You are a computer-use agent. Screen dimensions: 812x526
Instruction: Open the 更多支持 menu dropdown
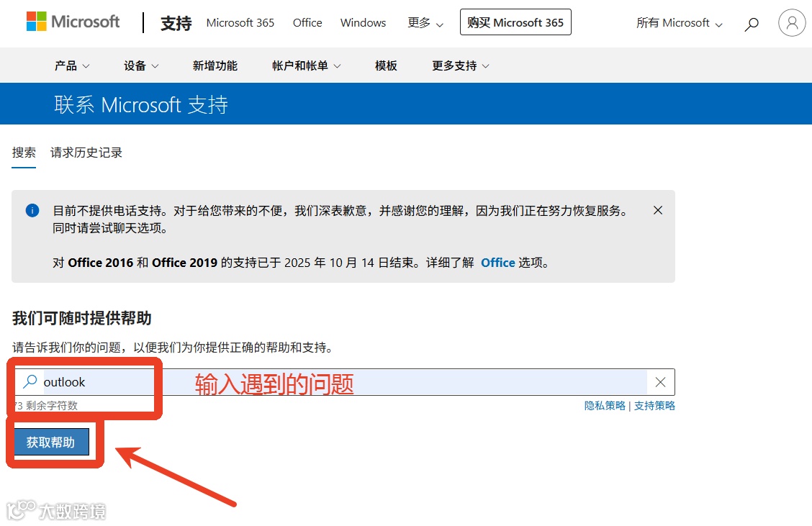point(461,65)
